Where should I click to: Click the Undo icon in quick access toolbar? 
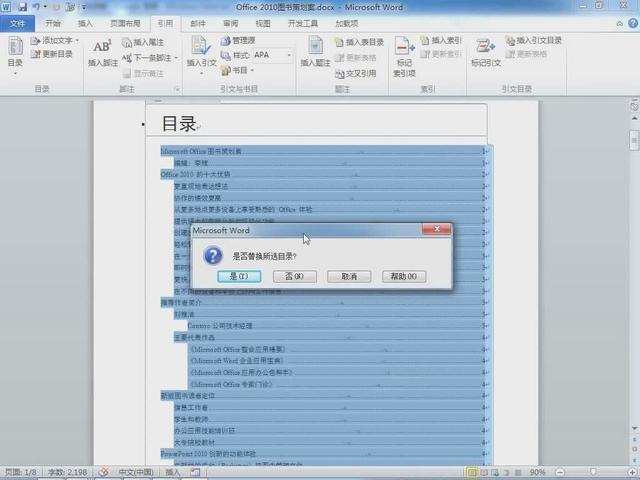(x=36, y=7)
